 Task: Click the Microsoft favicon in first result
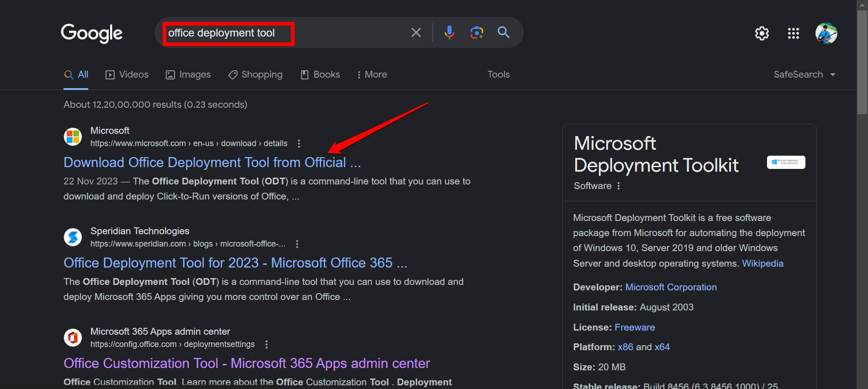(x=73, y=137)
